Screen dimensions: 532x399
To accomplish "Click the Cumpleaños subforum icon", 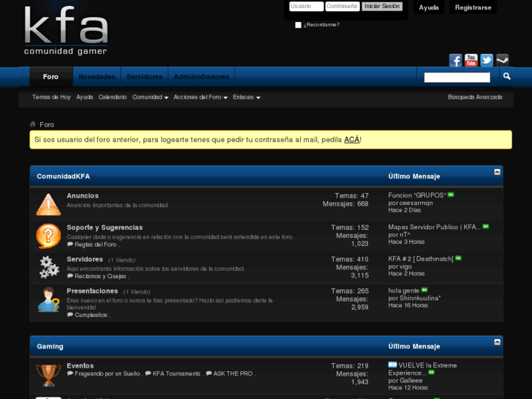I will [x=70, y=315].
